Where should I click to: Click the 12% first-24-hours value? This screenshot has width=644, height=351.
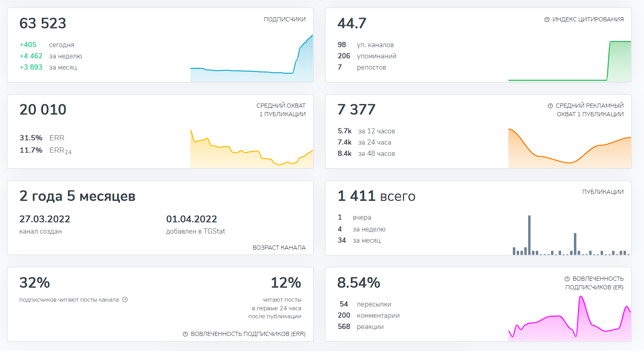coord(286,282)
